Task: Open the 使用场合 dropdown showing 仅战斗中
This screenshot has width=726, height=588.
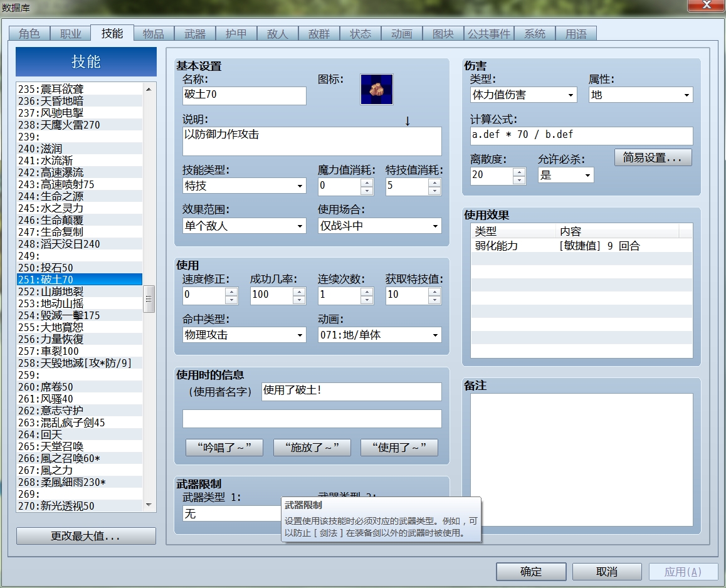Action: pos(380,226)
